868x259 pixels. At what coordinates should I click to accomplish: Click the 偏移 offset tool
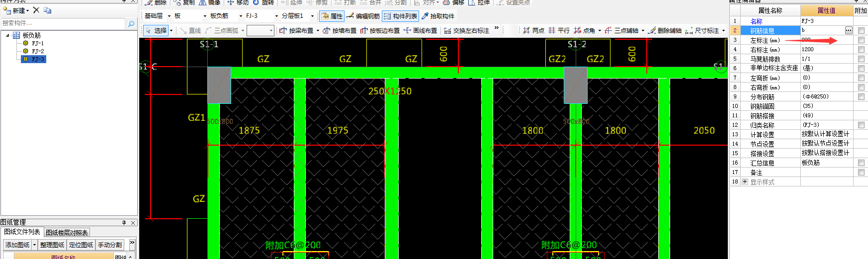(x=453, y=2)
